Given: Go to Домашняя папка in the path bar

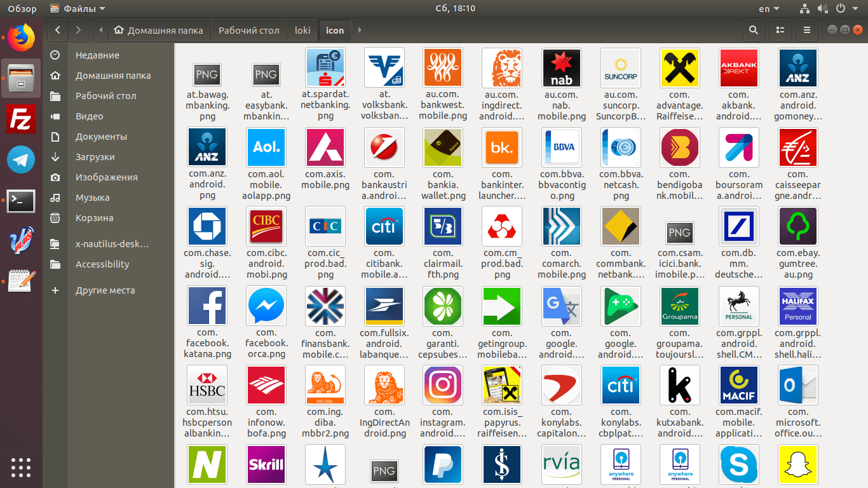Looking at the screenshot, I should pos(159,30).
